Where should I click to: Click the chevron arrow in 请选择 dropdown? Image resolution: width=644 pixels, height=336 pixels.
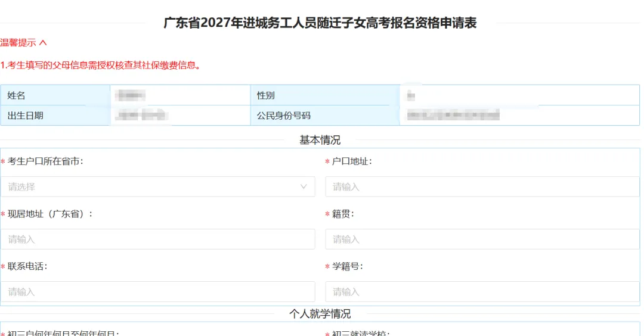click(x=304, y=186)
